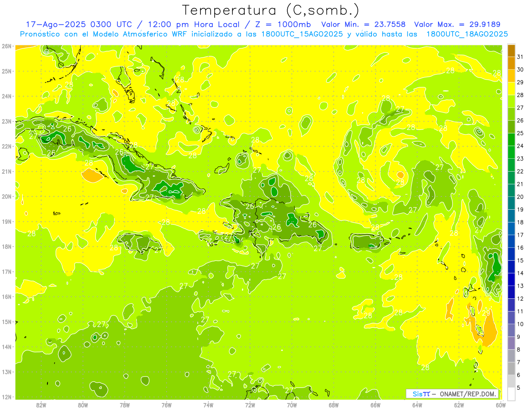Click the 60W longitude axis label
Viewport: 532px width, 411px height.
(501, 405)
